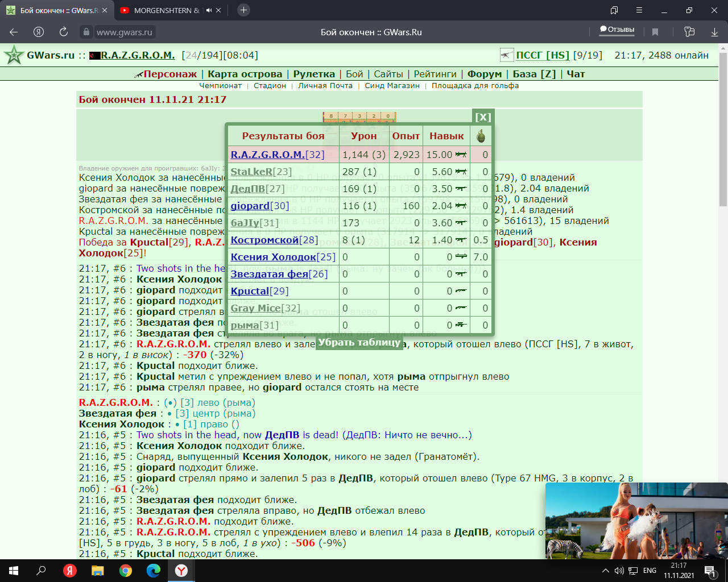Click the site lock security icon

86,32
